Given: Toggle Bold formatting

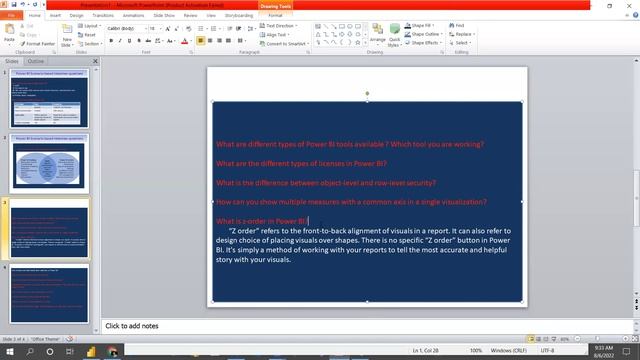Looking at the screenshot, I should (x=111, y=41).
